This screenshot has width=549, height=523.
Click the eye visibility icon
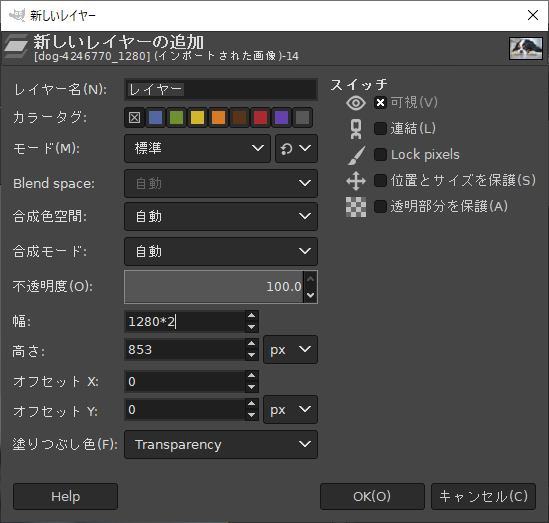point(356,103)
